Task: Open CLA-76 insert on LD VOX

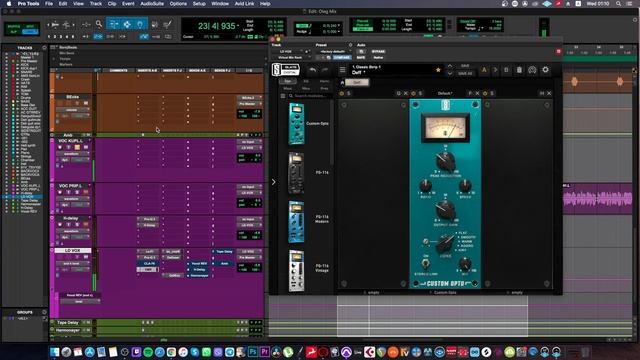Action: pyautogui.click(x=149, y=264)
